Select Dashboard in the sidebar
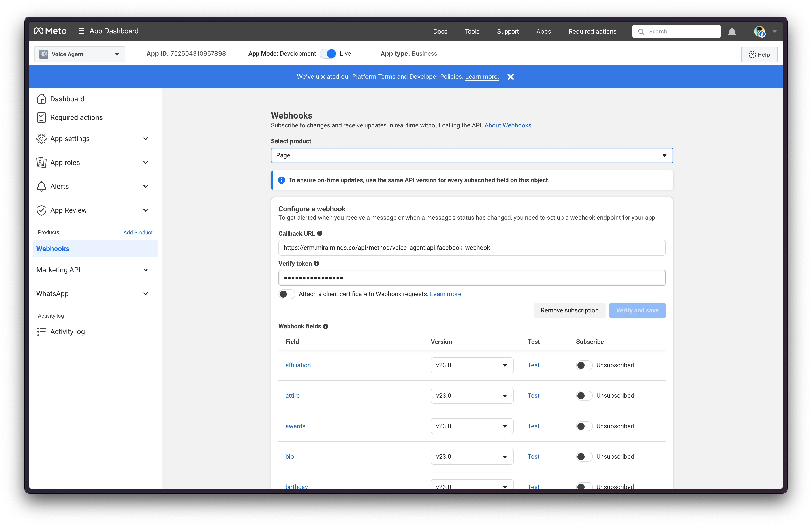 [67, 99]
